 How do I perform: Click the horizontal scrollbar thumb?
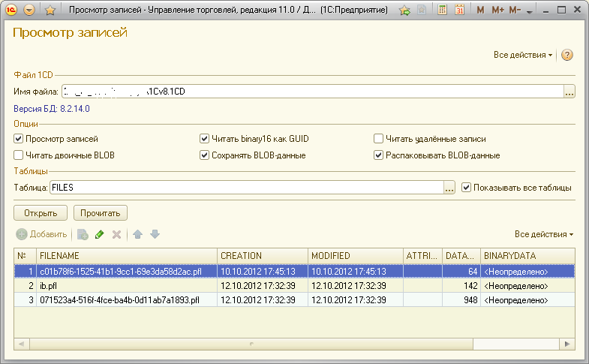pos(251,344)
